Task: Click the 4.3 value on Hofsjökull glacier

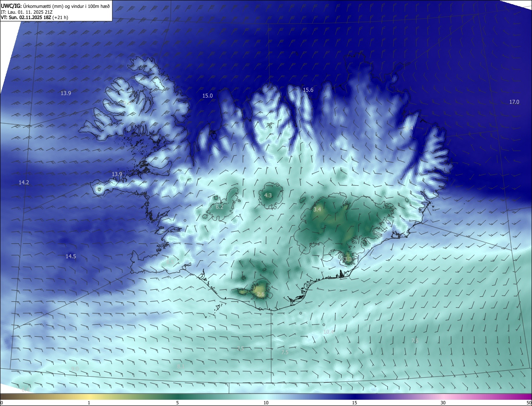Action: pyautogui.click(x=268, y=196)
